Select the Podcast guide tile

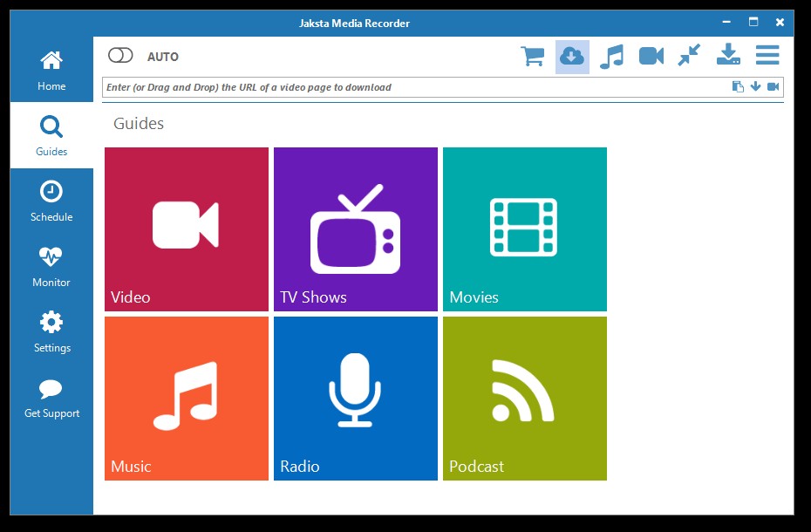(x=525, y=399)
